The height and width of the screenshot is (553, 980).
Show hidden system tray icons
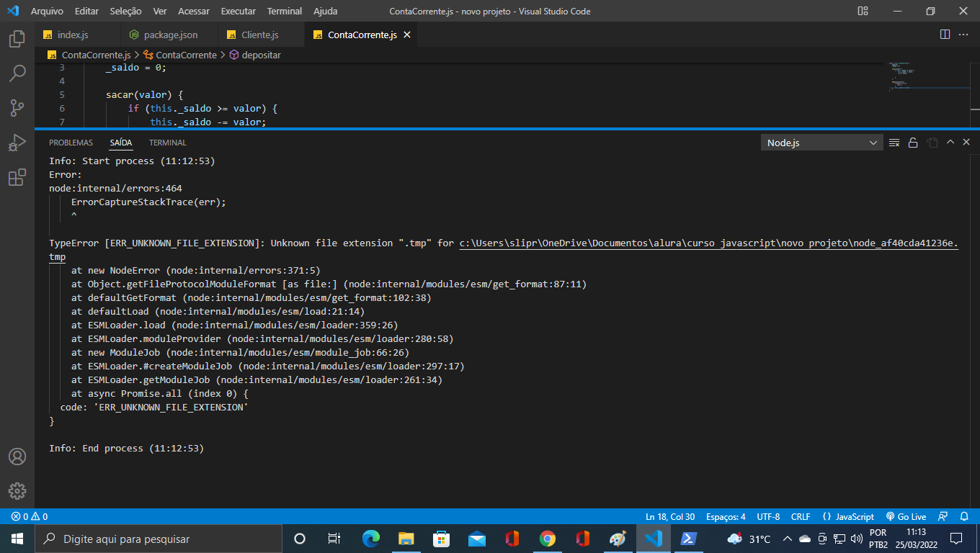[x=788, y=539]
